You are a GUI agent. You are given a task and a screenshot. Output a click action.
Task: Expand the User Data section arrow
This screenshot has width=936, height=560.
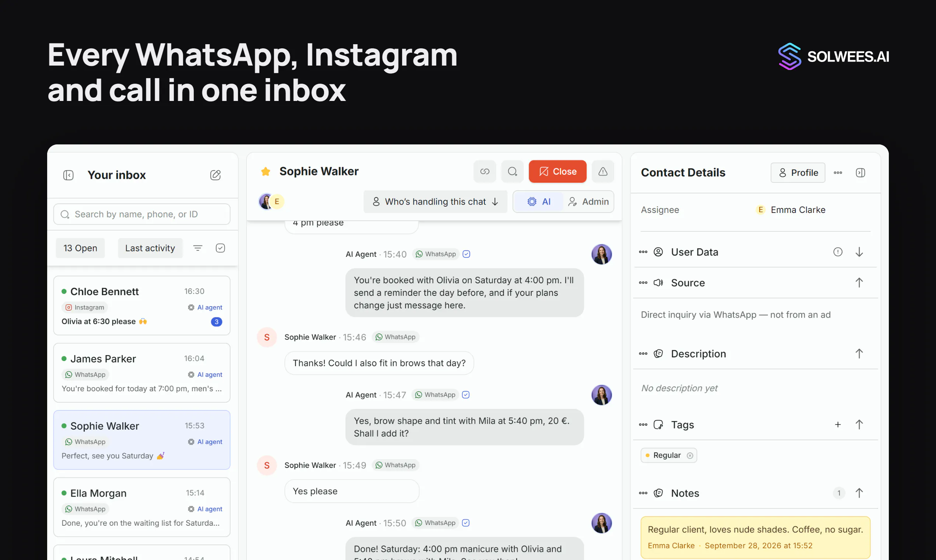click(859, 252)
